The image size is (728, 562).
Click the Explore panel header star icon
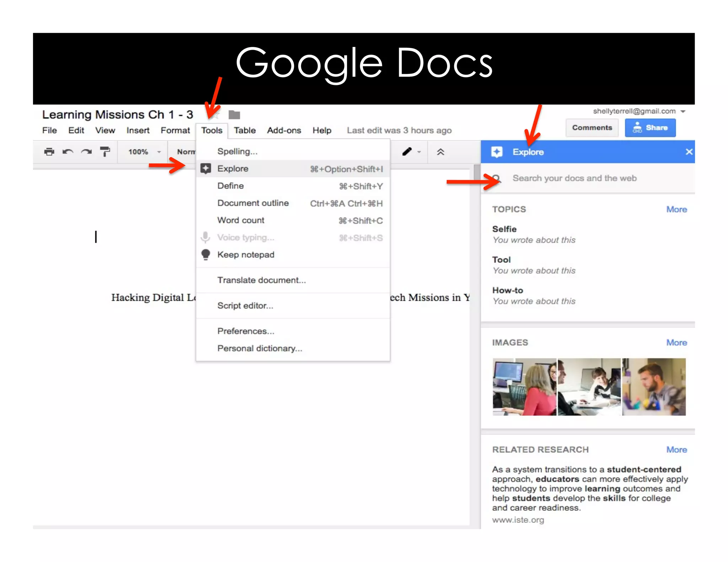pos(497,152)
